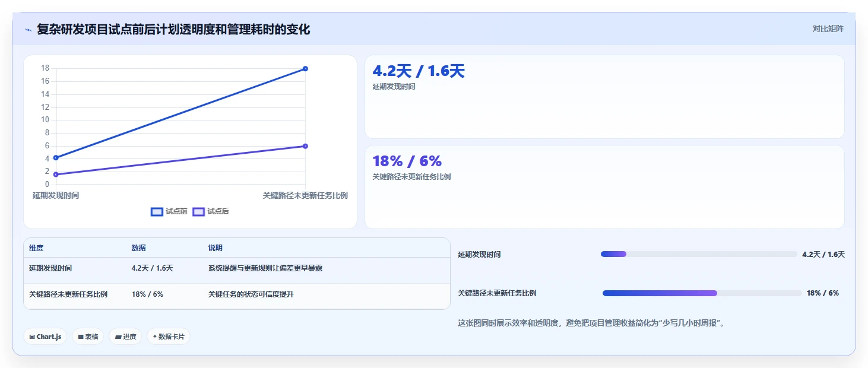Click the 延期发现时间 label under first card

pos(394,87)
